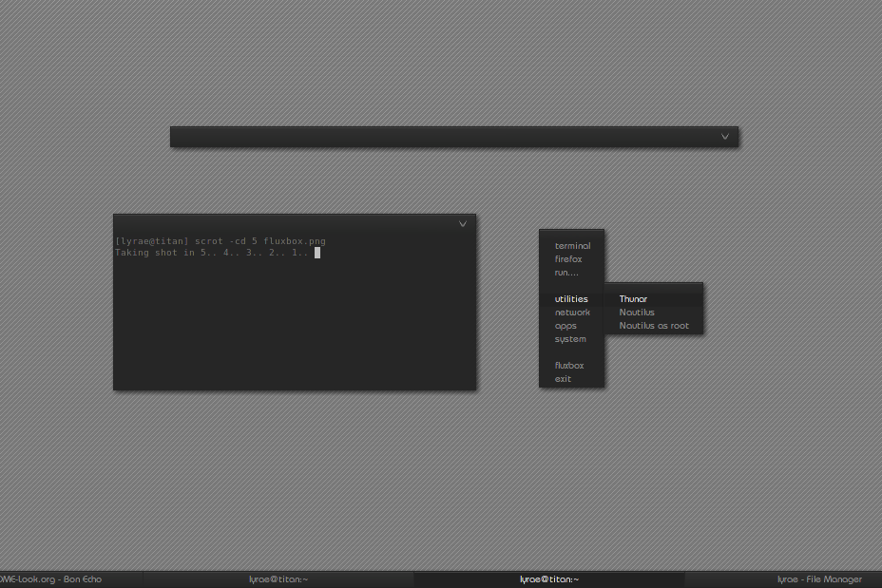882x588 pixels.
Task: Click the terminal text 'scrot -cd 5 fluxbox.png'
Action: (x=259, y=241)
